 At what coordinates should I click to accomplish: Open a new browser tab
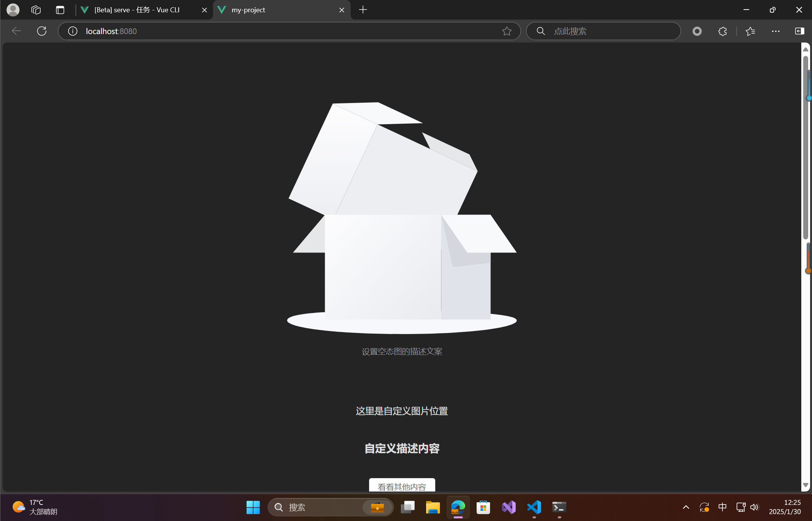click(363, 10)
